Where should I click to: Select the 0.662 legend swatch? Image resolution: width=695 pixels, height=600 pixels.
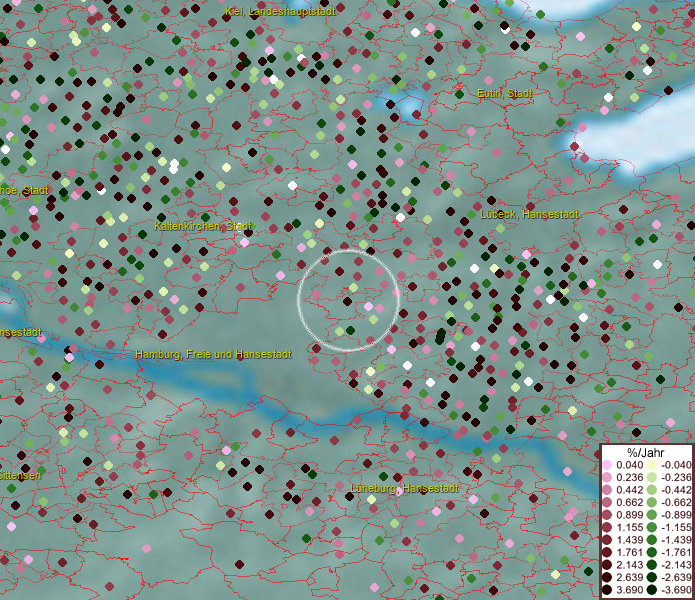(x=607, y=503)
